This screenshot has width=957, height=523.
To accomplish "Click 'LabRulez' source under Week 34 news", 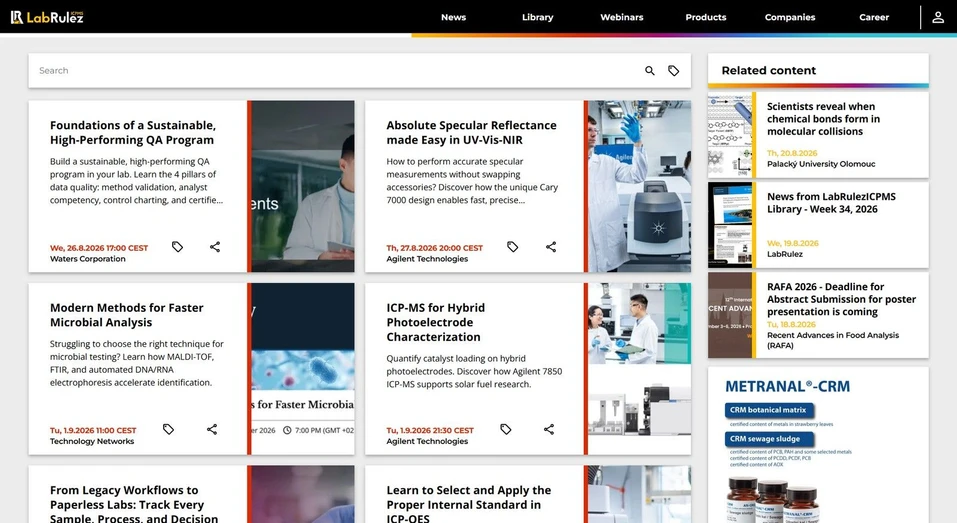I will click(785, 254).
